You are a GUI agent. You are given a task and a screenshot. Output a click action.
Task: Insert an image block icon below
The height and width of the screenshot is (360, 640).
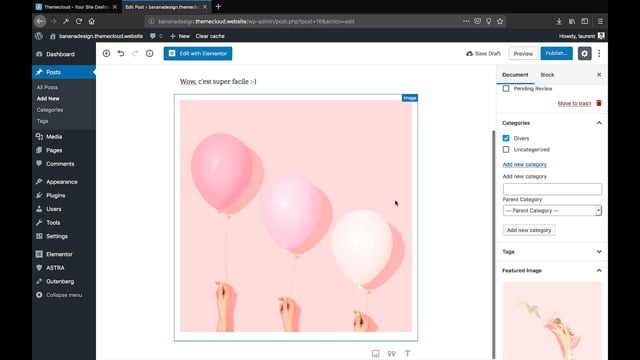click(x=376, y=353)
